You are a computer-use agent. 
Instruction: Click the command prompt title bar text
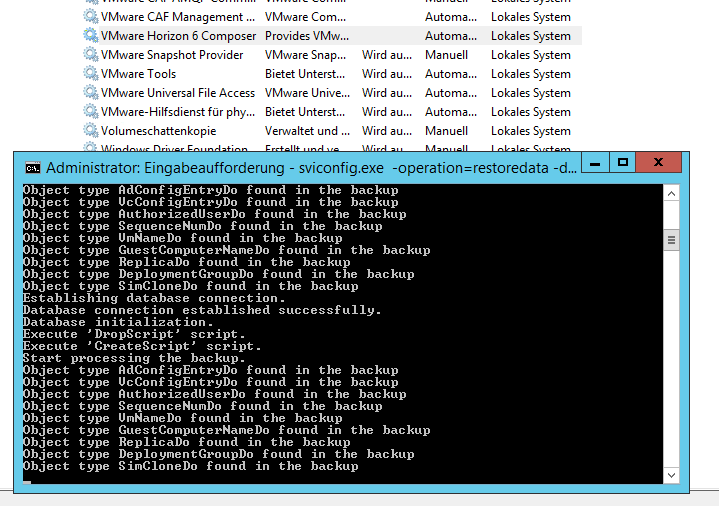(311, 168)
